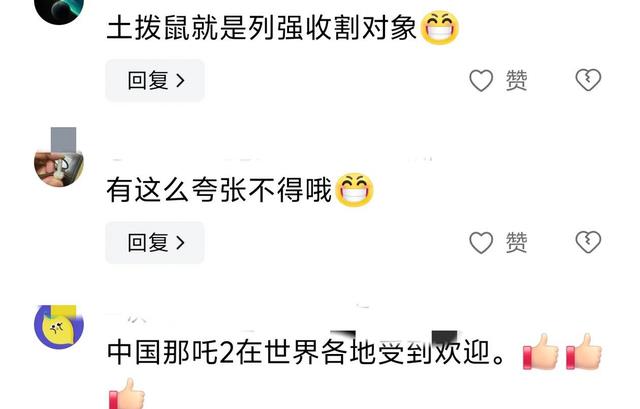This screenshot has width=640, height=409.
Task: Select the comment text 有这么夸张不得哦
Action: click(x=219, y=191)
